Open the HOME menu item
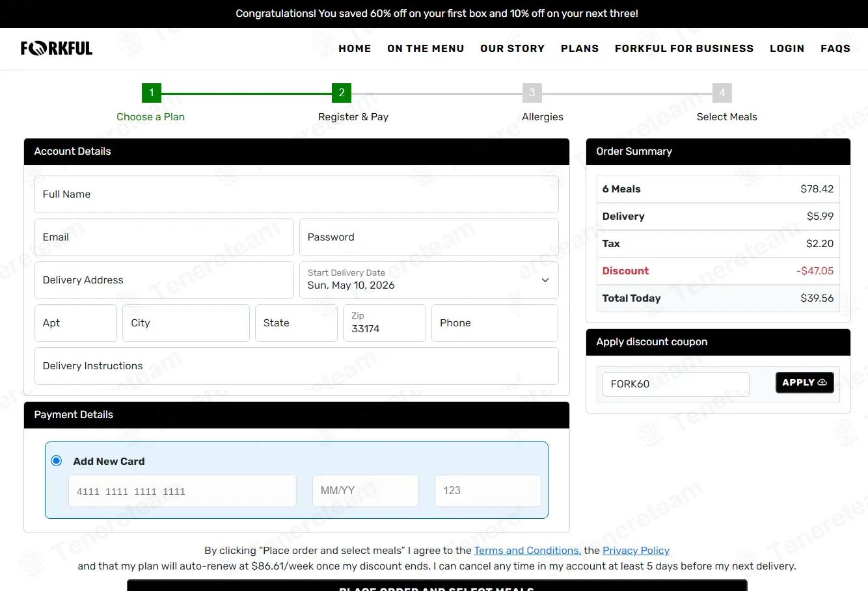 point(355,48)
